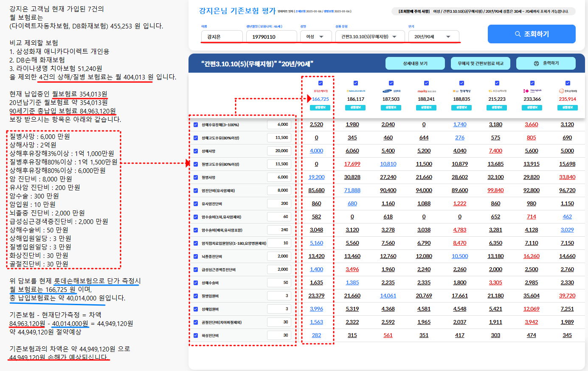The image size is (588, 371).
Task: Toggle the 급성심근경색증진단비 row checkbox
Action: [196, 270]
